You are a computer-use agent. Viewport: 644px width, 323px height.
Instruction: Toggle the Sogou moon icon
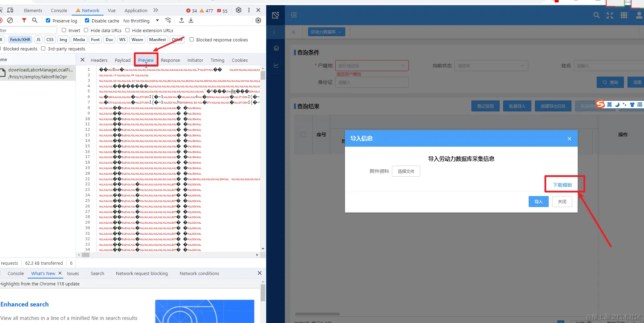617,105
